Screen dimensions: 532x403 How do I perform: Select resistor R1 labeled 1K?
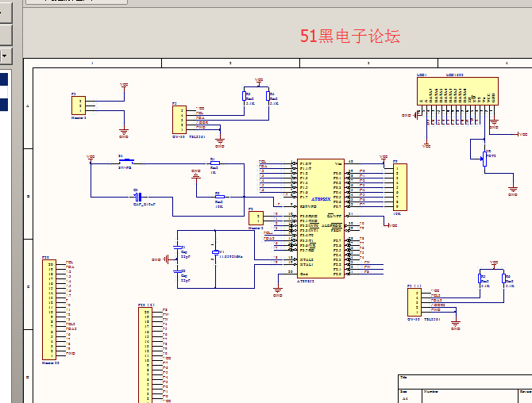click(x=214, y=163)
